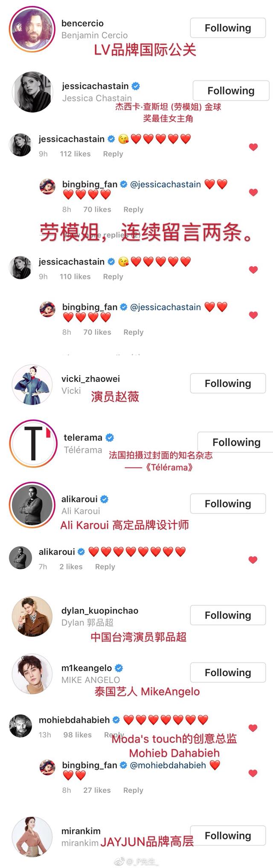Screen dimensions: 273x868
Task: Toggle the Following button for vicki_zhaowei
Action: (x=228, y=384)
